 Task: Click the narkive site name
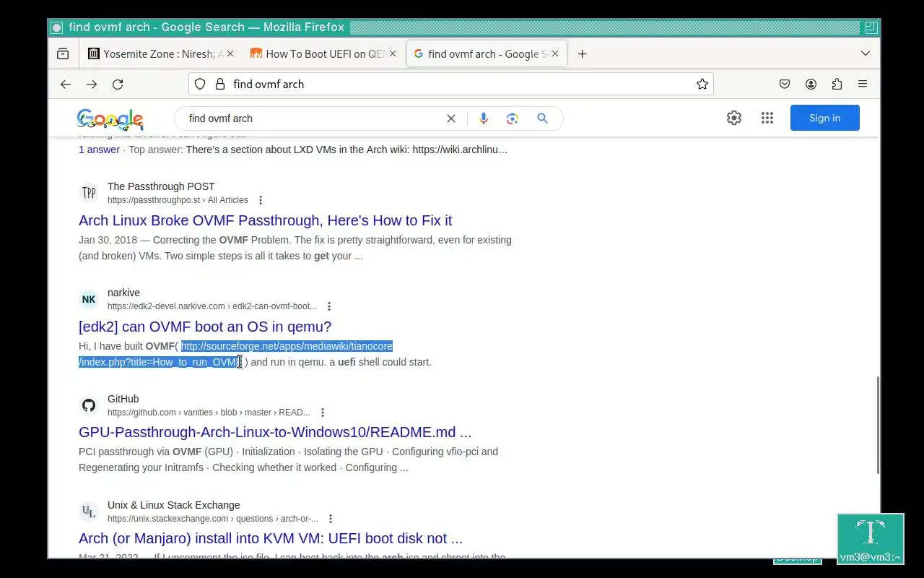coord(123,293)
